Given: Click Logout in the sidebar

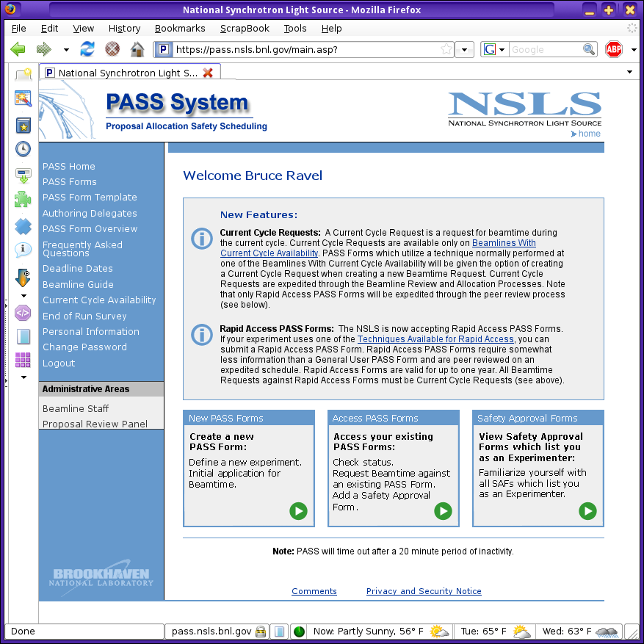Looking at the screenshot, I should click(x=59, y=363).
